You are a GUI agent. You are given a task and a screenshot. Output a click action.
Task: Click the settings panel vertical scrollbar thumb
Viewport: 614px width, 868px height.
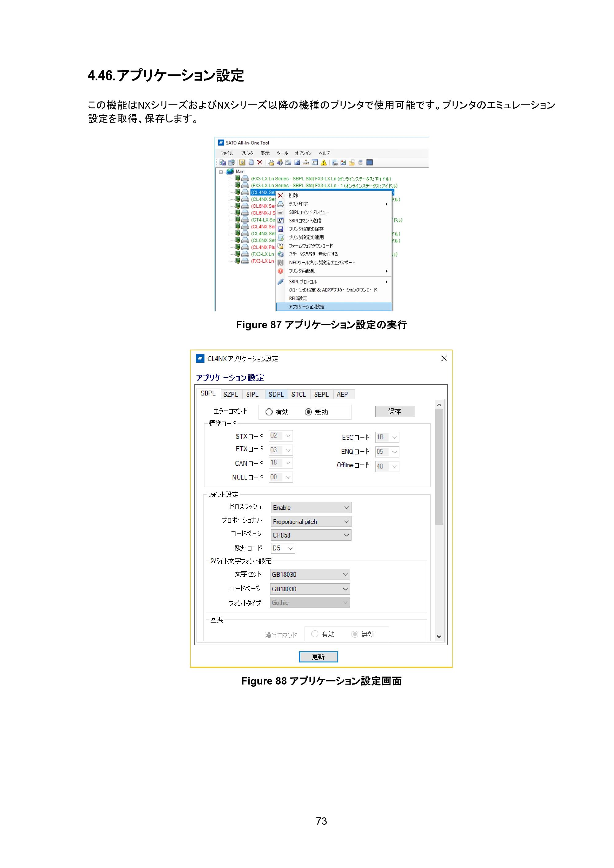439,467
